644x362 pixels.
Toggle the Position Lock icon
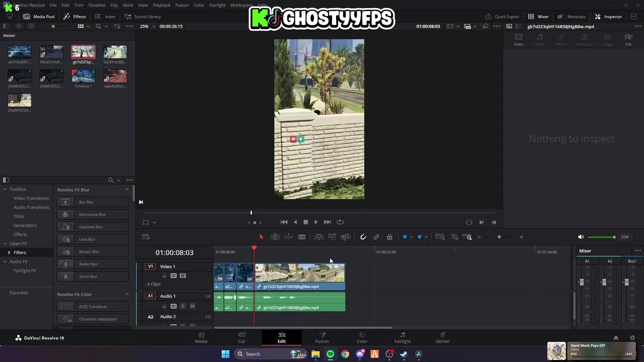coord(389,237)
